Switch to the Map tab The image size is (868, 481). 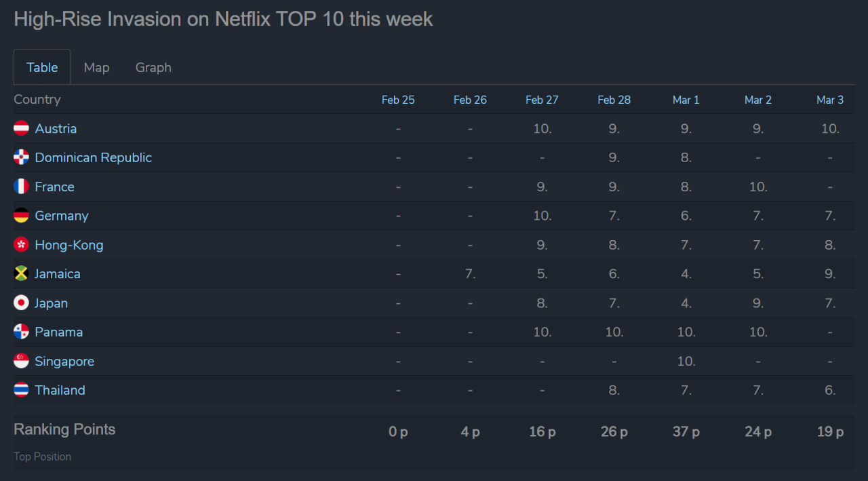pyautogui.click(x=96, y=67)
